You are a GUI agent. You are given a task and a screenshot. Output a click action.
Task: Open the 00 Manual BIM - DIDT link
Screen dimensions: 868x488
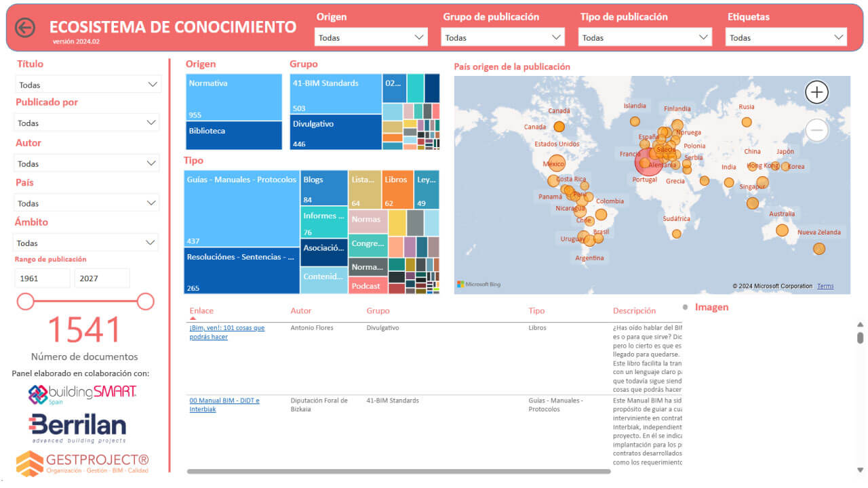pos(224,405)
